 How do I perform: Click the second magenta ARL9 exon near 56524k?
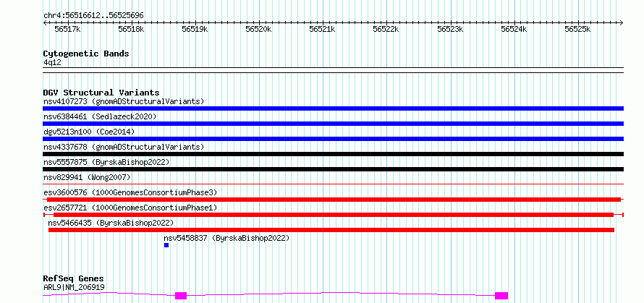(x=501, y=296)
